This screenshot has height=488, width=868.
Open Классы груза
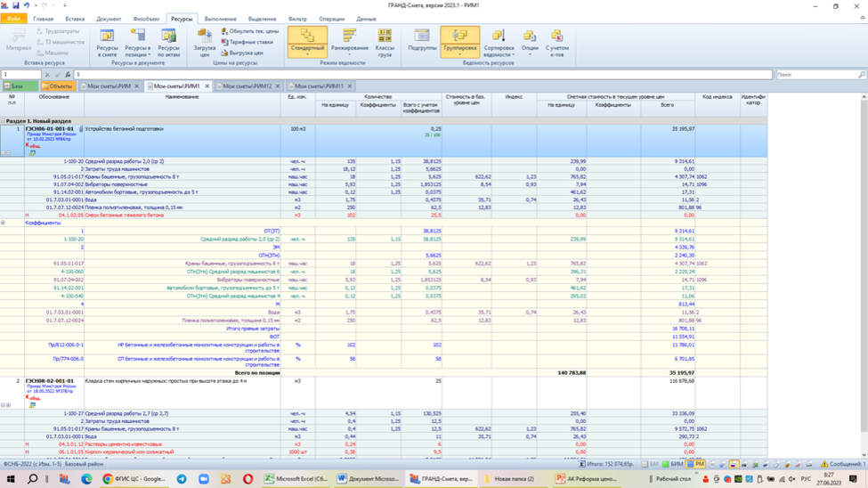(x=385, y=43)
